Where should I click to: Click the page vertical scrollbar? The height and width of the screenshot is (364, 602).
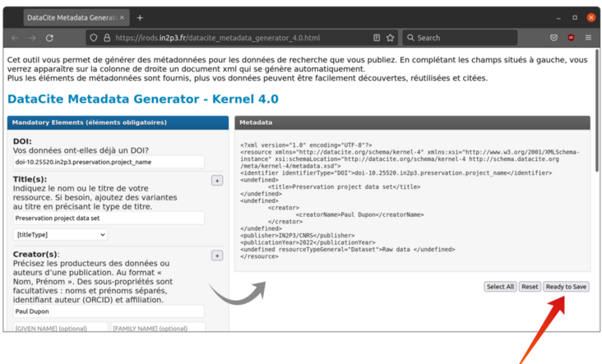(x=597, y=110)
